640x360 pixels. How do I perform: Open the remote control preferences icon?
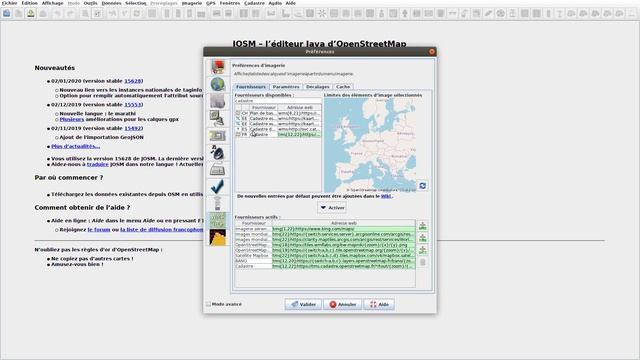tap(218, 203)
